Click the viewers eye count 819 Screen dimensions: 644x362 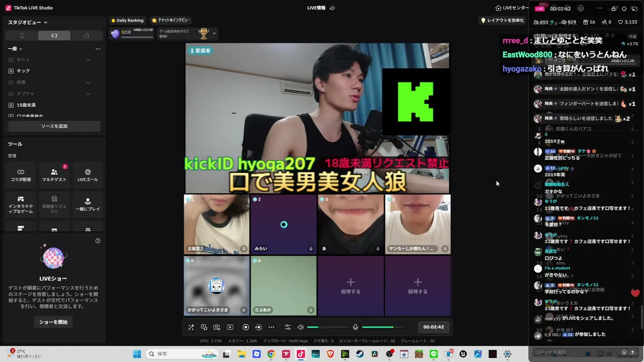coord(569,22)
